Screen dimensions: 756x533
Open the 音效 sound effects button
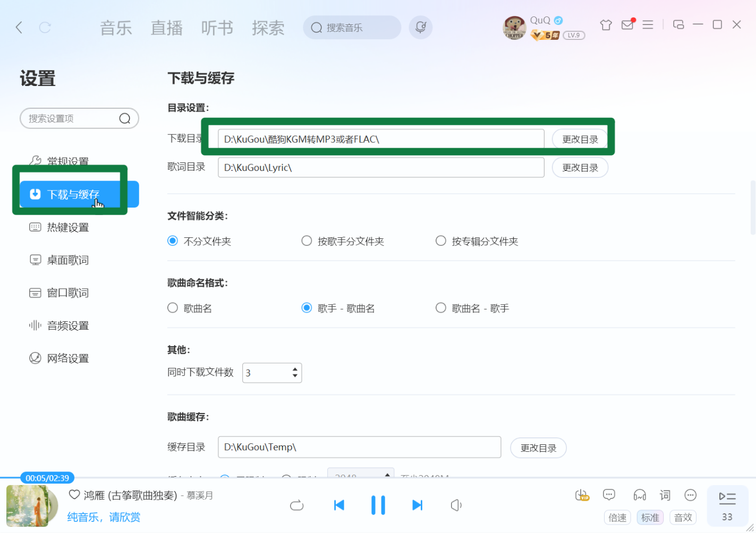click(x=683, y=517)
